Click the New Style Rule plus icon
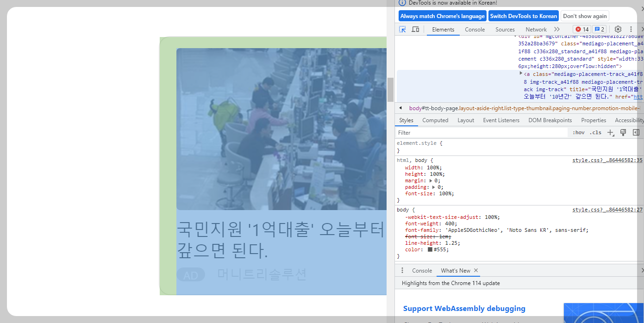Image resolution: width=644 pixels, height=323 pixels. click(611, 132)
